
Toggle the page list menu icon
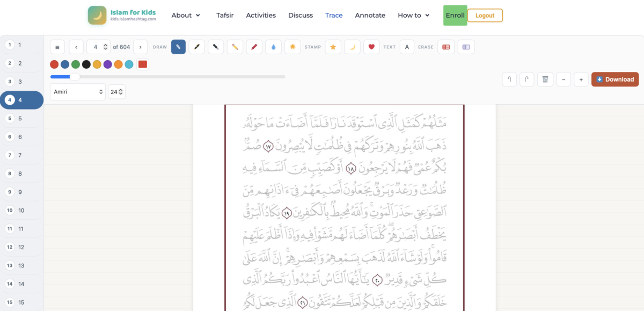click(x=57, y=47)
